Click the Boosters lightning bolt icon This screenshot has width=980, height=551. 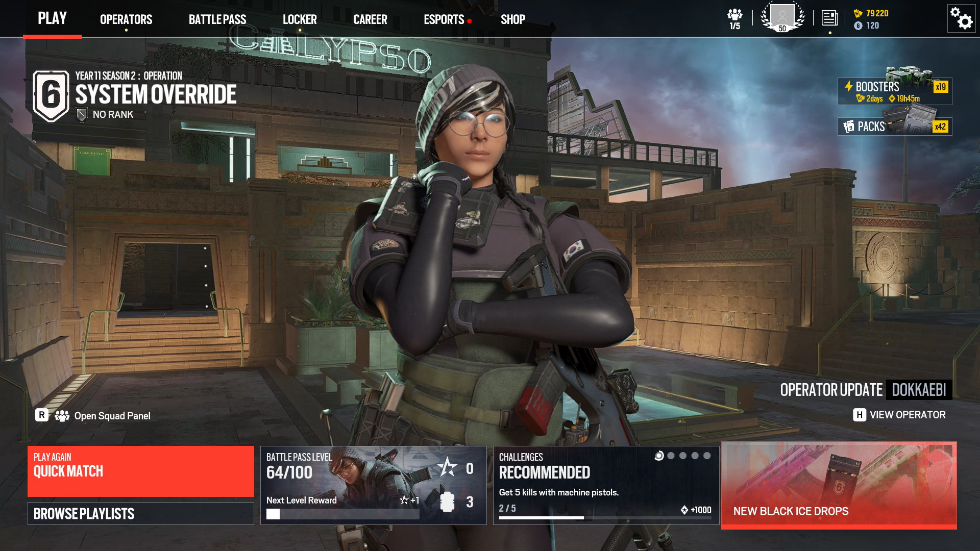[x=848, y=86]
